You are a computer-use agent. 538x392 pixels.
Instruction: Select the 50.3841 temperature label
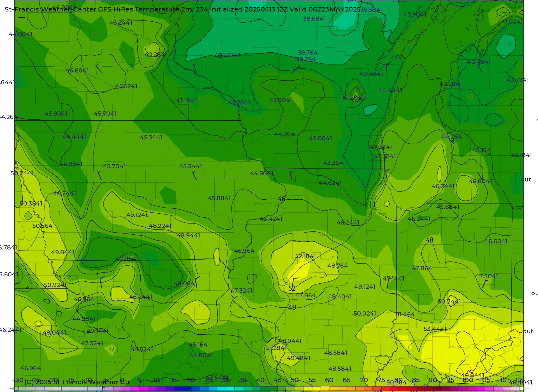31,204
